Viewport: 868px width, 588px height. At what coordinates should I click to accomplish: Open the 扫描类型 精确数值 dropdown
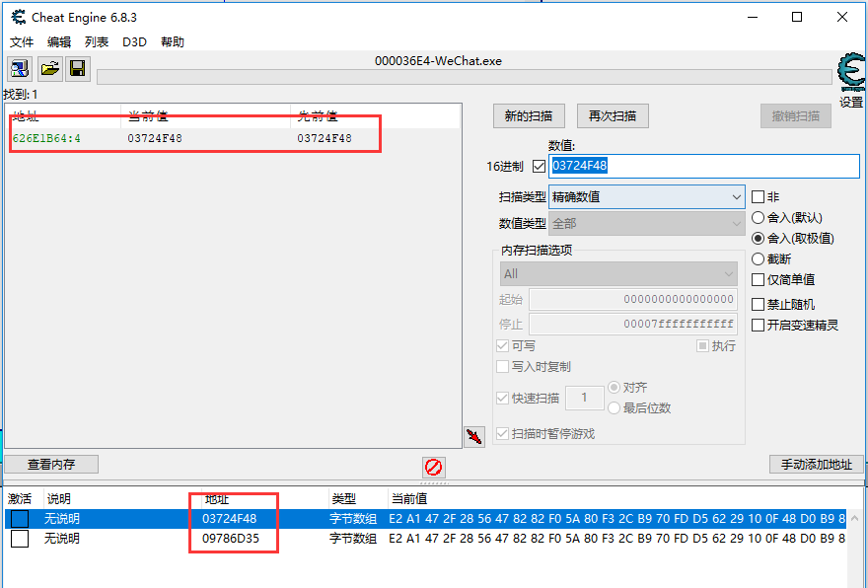coord(647,196)
